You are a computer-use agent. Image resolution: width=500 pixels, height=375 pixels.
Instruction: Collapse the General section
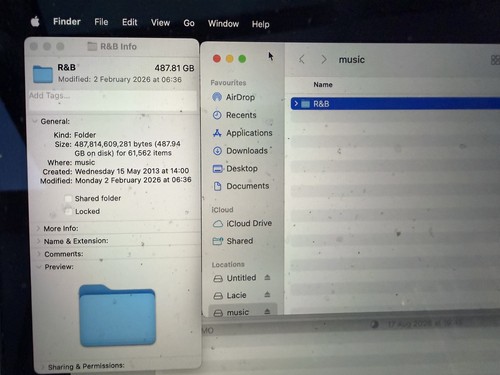pos(35,121)
